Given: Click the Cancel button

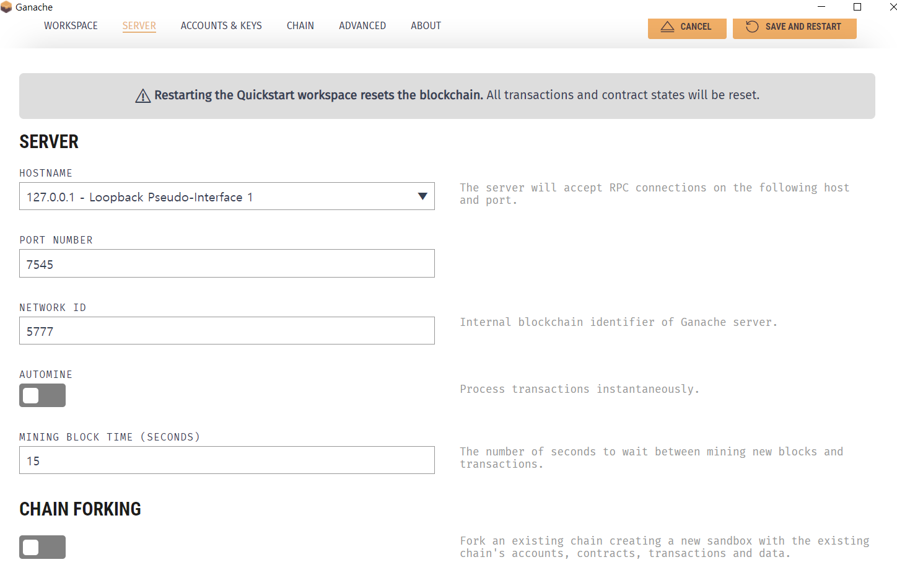Looking at the screenshot, I should pyautogui.click(x=687, y=27).
